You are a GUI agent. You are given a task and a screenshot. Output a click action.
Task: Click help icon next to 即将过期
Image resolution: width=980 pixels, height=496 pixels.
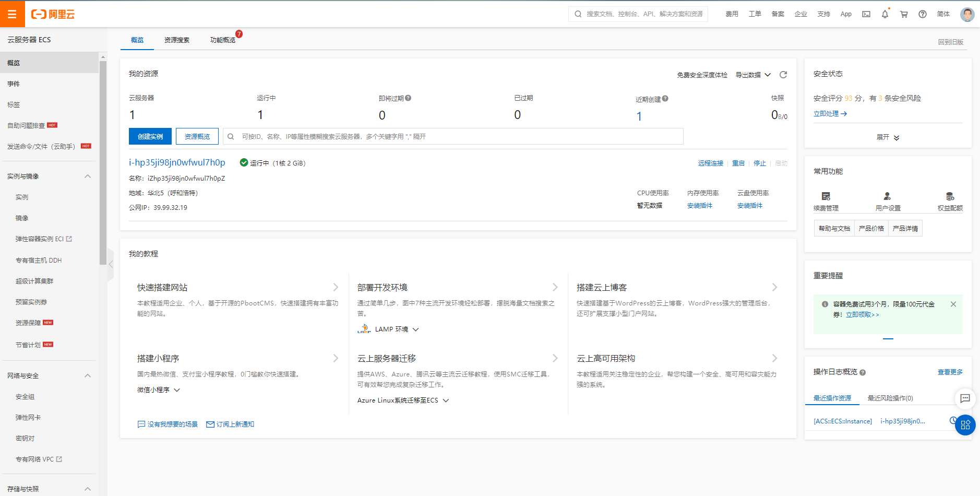[x=408, y=98]
